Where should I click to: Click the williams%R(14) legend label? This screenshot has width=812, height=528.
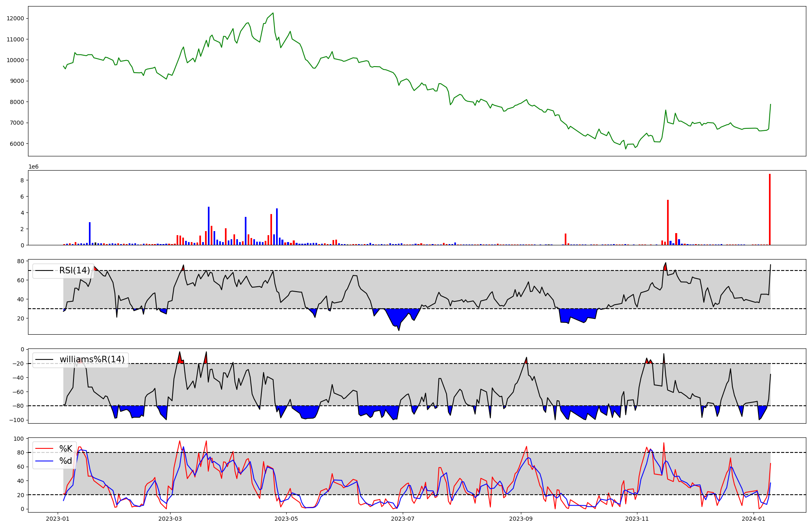tap(92, 359)
